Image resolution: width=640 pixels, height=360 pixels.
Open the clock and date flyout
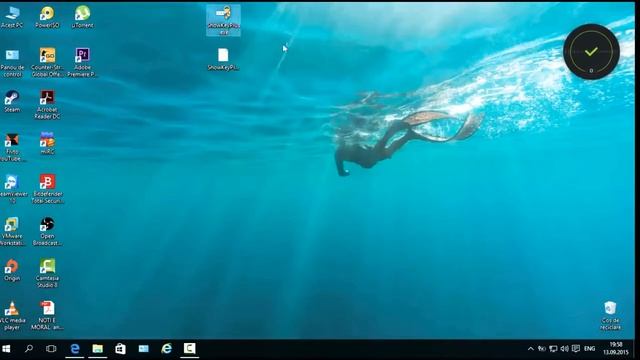616,349
